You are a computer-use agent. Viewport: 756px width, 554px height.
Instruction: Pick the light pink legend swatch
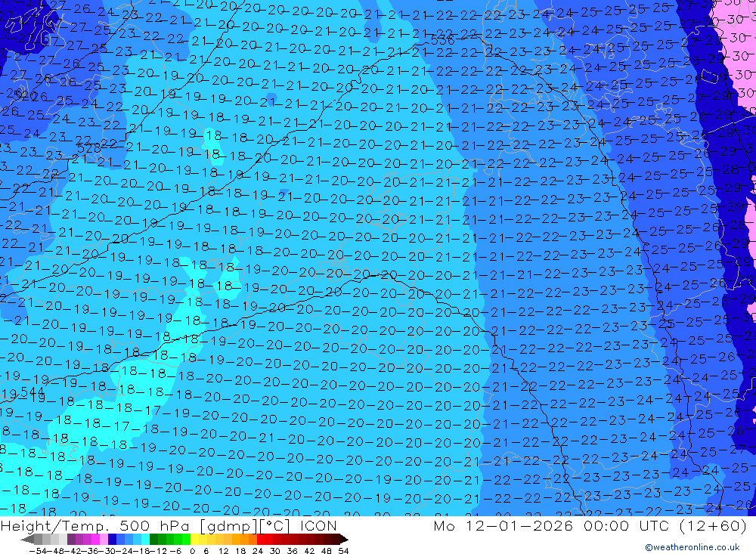(x=104, y=540)
